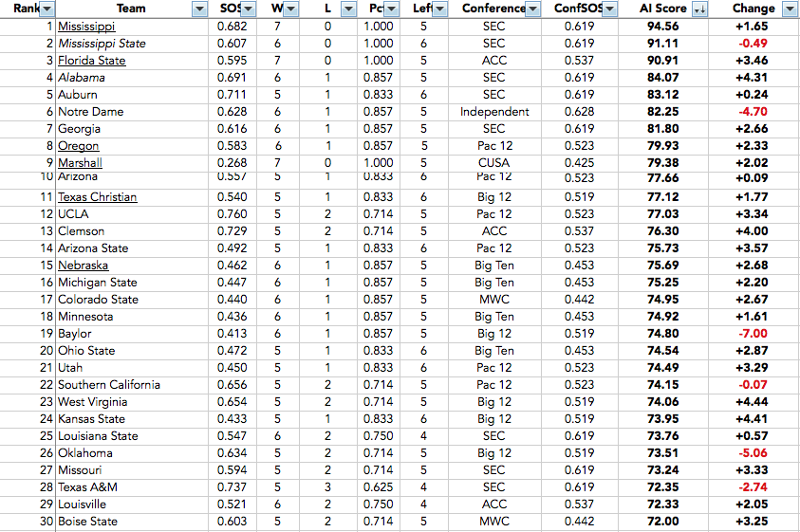This screenshot has width=800, height=532.
Task: Select the Notre Dame team cell
Action: (132, 112)
